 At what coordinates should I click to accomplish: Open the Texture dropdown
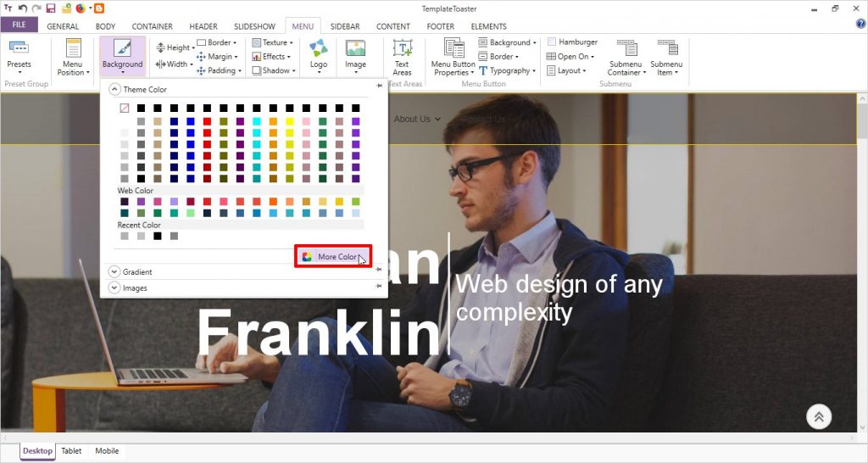point(272,42)
